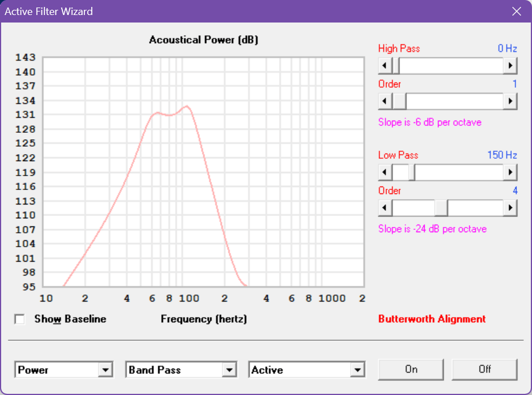Select the Low Pass frequency slider thumb
Image resolution: width=532 pixels, height=395 pixels.
(x=411, y=172)
